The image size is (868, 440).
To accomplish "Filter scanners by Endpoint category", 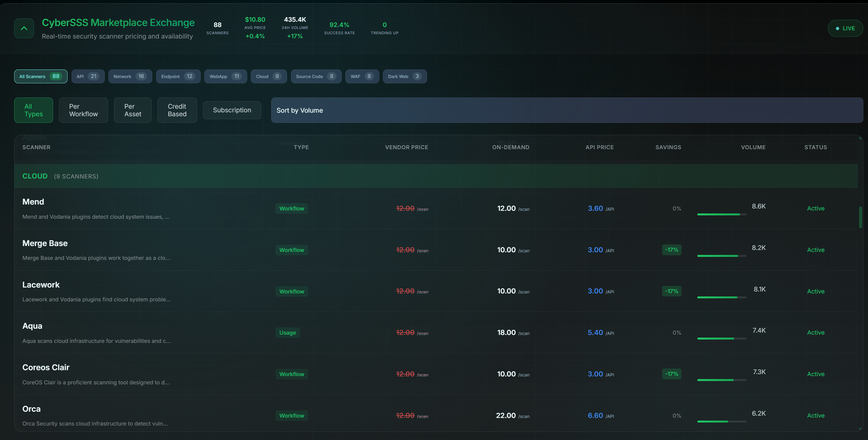I will 178,76.
